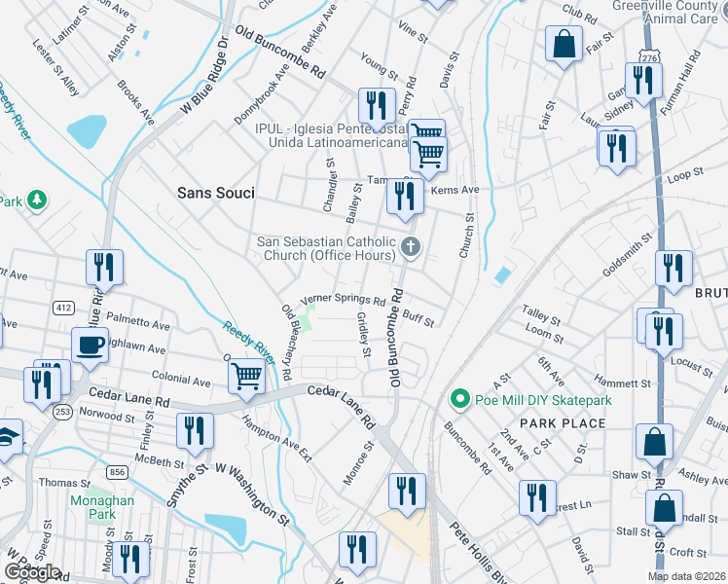The width and height of the screenshot is (728, 584).
Task: Click the Gridley St label
Action: click(x=364, y=334)
